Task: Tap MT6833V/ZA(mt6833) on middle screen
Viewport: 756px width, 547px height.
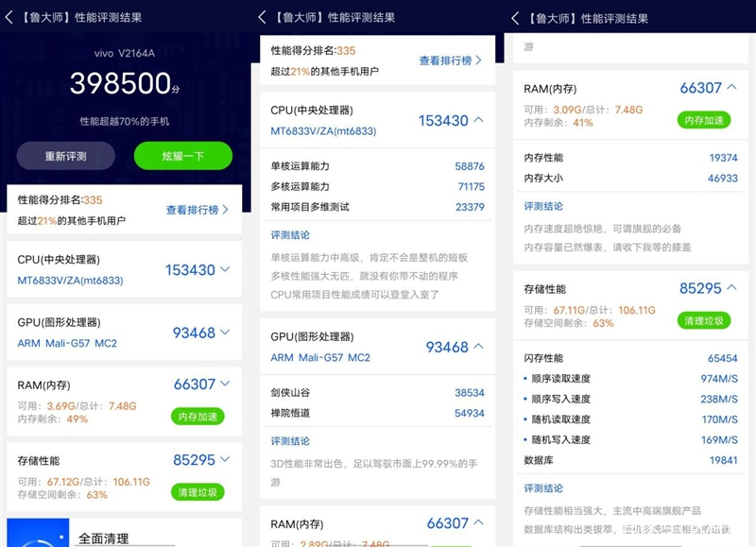Action: pyautogui.click(x=323, y=131)
